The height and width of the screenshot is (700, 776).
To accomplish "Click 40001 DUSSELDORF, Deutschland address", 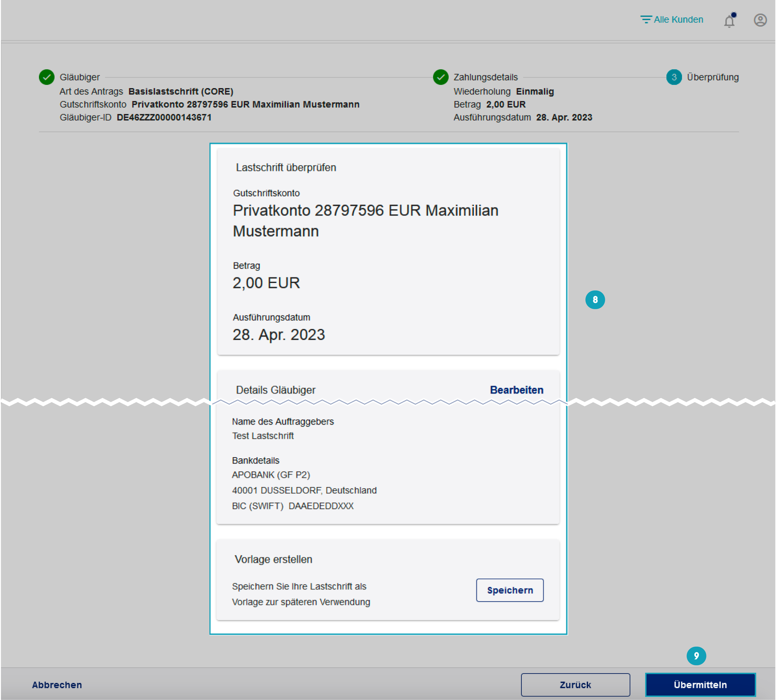I will click(x=304, y=491).
